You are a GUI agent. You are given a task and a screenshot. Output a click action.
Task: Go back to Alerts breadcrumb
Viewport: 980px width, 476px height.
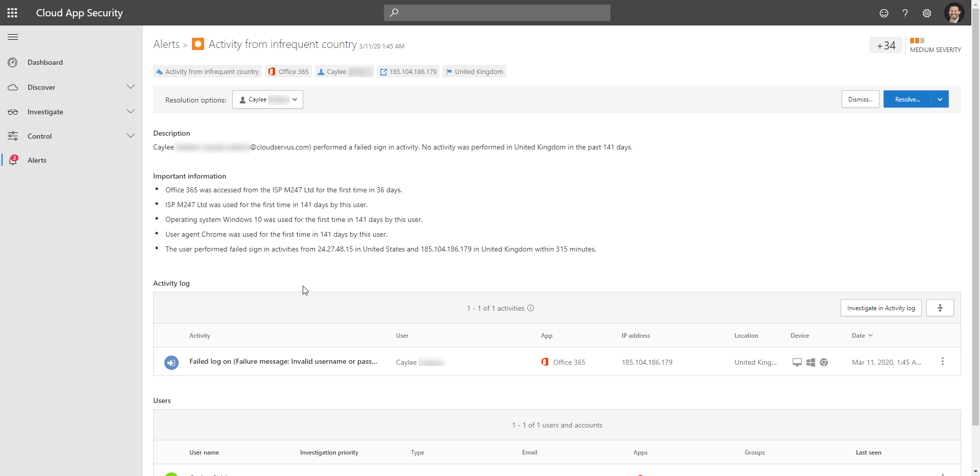click(x=166, y=44)
